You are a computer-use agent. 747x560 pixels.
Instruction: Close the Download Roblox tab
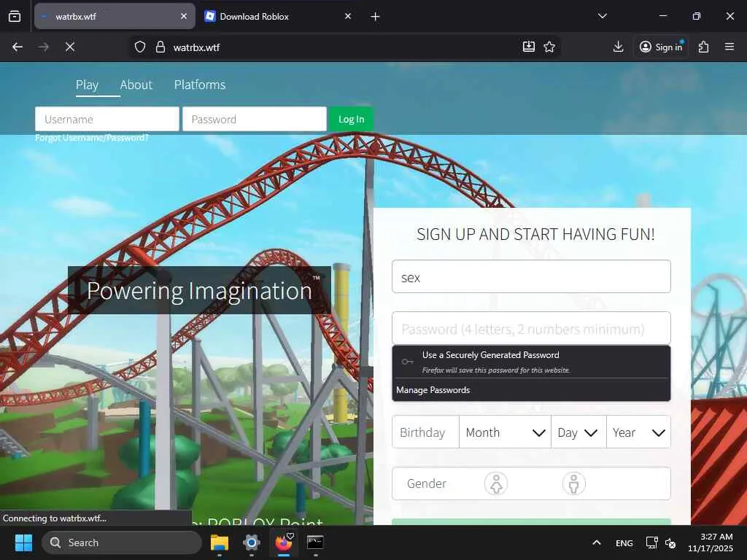tap(348, 16)
